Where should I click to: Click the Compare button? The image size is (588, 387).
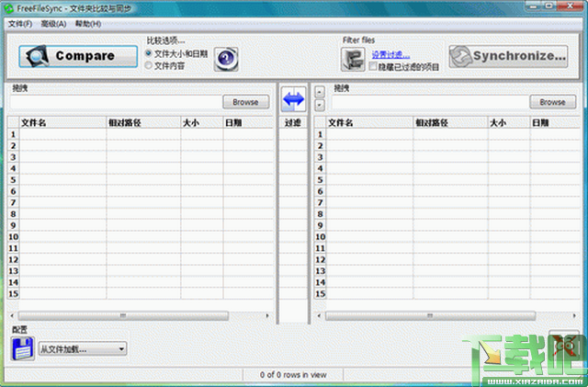coord(78,56)
